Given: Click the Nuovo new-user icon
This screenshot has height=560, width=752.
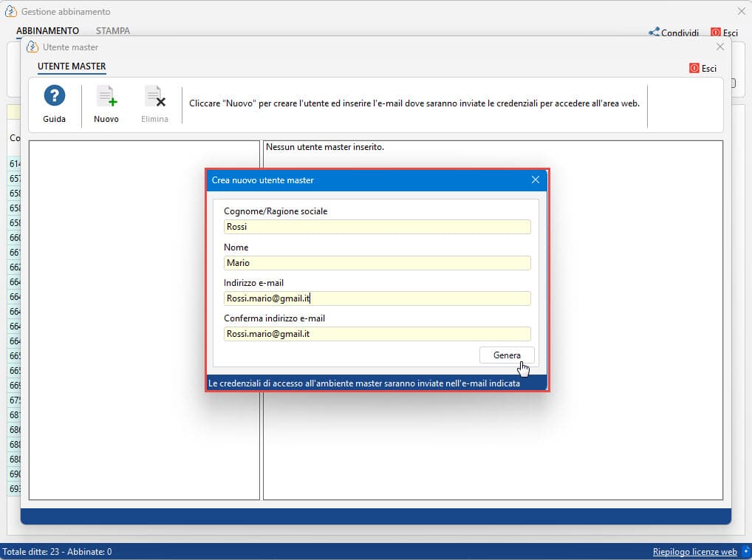Looking at the screenshot, I should coord(106,96).
